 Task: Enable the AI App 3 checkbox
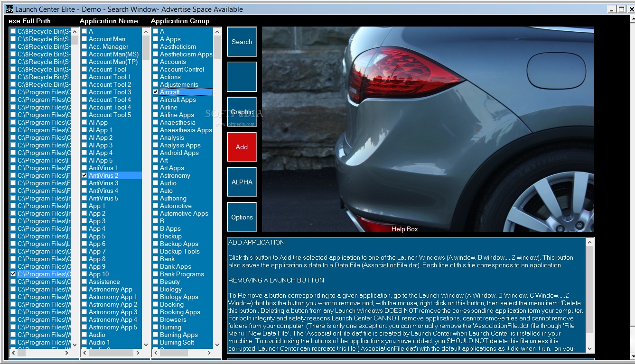84,145
